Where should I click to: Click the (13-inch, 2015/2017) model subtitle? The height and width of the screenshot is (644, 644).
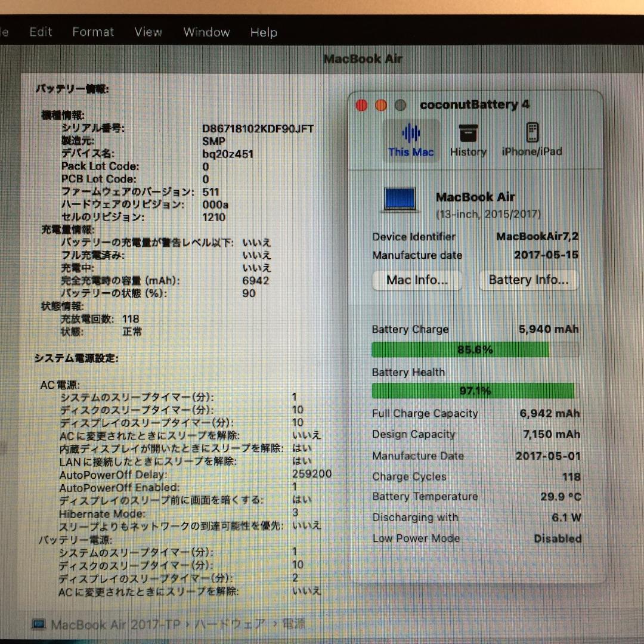pyautogui.click(x=488, y=214)
